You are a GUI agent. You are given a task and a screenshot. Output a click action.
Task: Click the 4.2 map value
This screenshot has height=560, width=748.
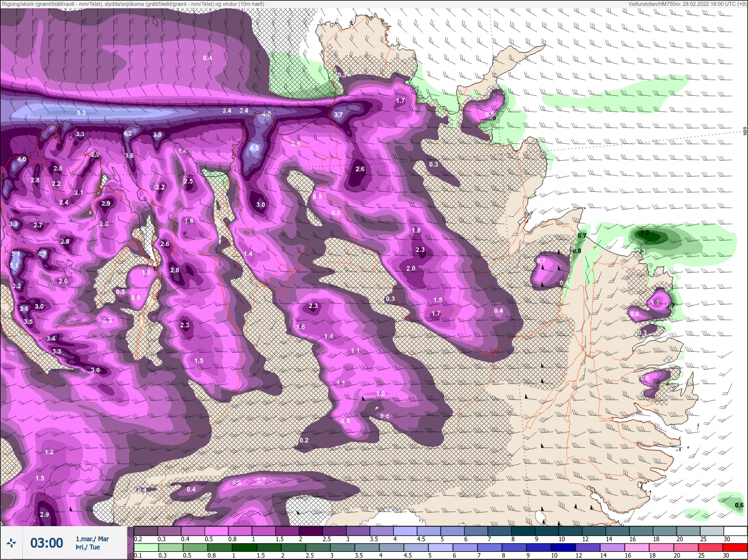pyautogui.click(x=127, y=133)
